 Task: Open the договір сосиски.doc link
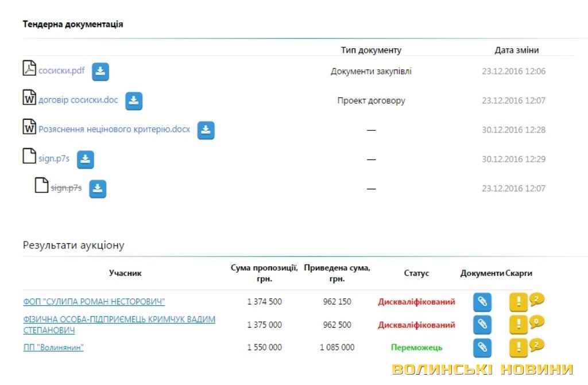pyautogui.click(x=78, y=100)
